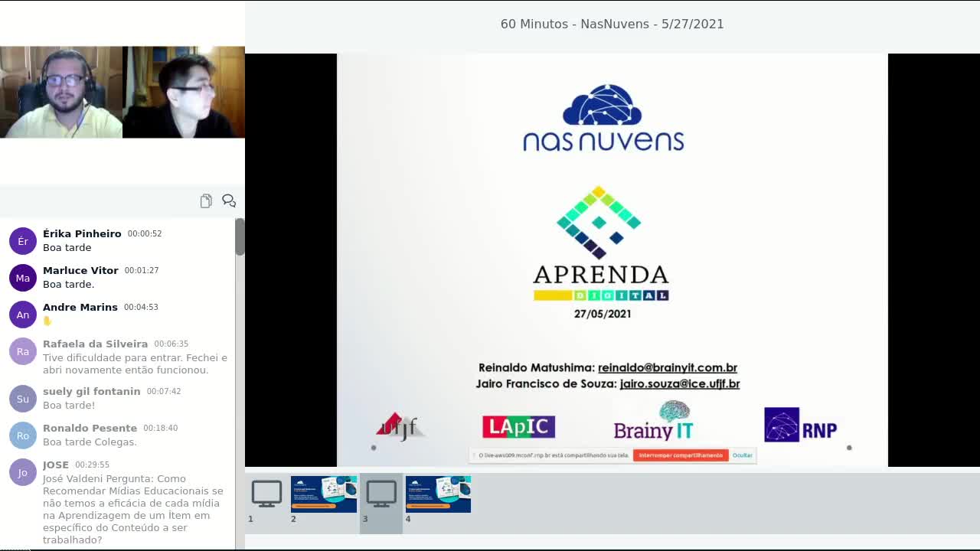
Task: Click the Rafaela da Silveira avatar
Action: 23,351
